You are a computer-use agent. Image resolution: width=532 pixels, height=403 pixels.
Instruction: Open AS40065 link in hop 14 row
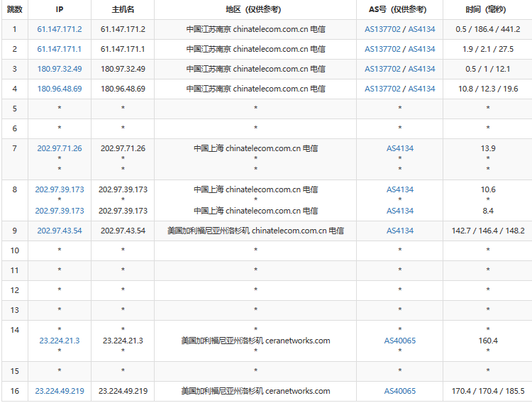click(x=399, y=341)
